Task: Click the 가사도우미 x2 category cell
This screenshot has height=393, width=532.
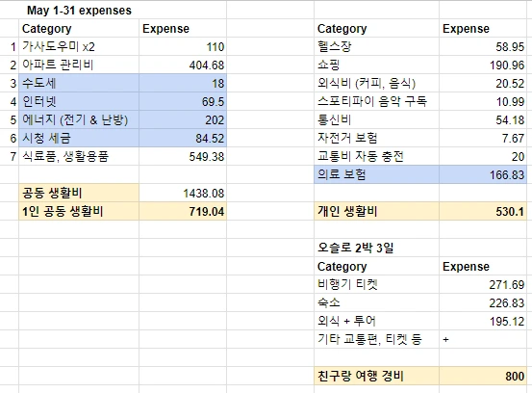Action: (x=79, y=46)
